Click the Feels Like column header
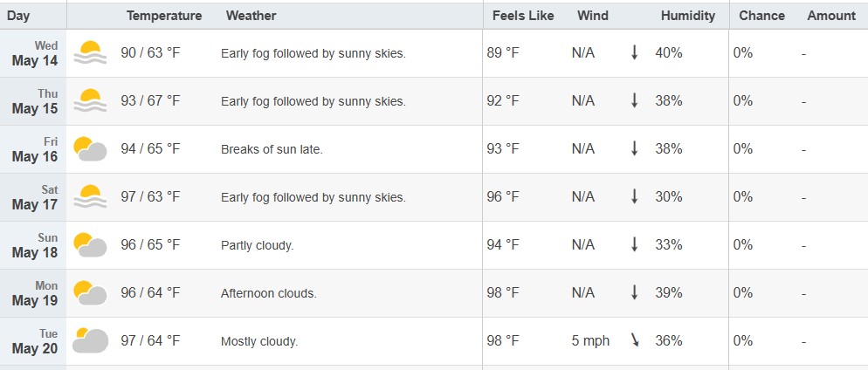Image resolution: width=868 pixels, height=370 pixels. (523, 16)
